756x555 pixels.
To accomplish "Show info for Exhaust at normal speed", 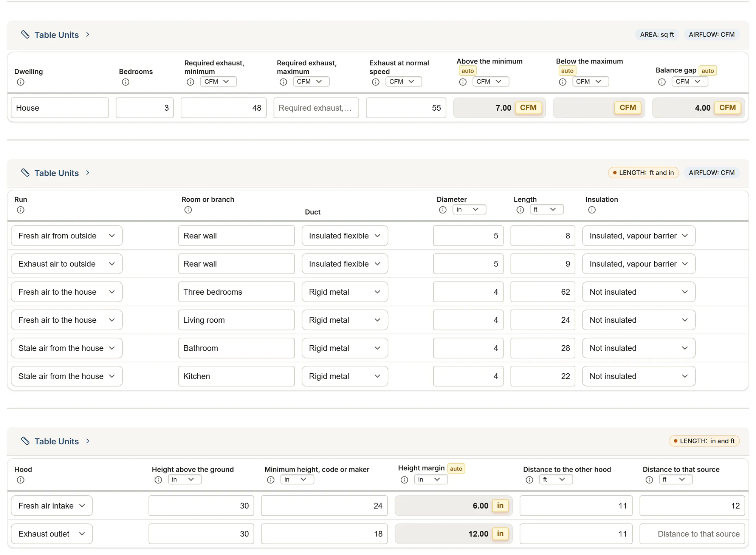I will coord(376,82).
